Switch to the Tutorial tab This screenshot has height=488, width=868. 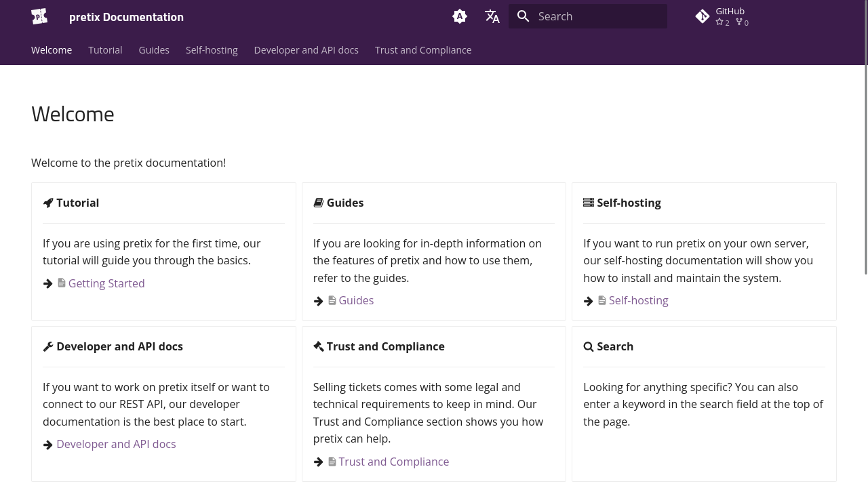(x=105, y=50)
